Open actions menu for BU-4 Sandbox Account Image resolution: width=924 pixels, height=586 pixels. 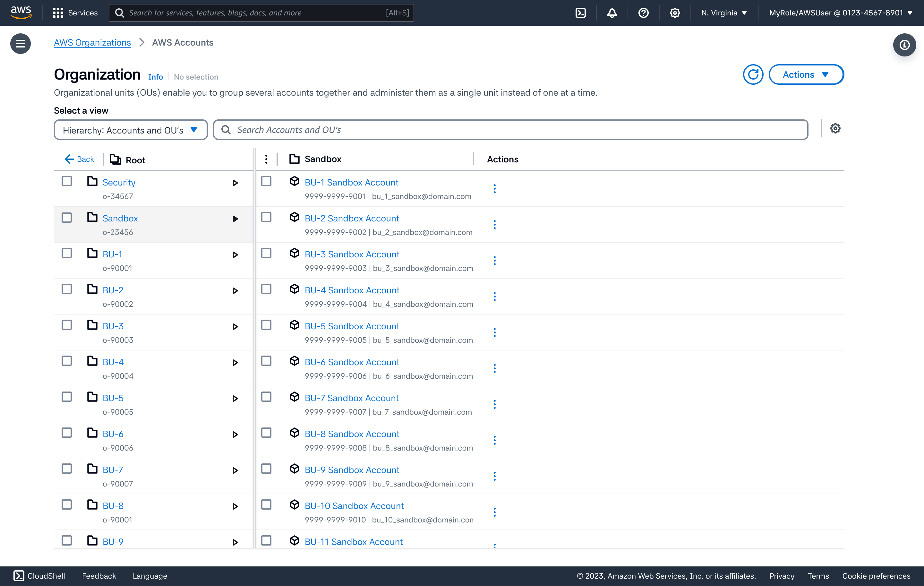point(495,296)
